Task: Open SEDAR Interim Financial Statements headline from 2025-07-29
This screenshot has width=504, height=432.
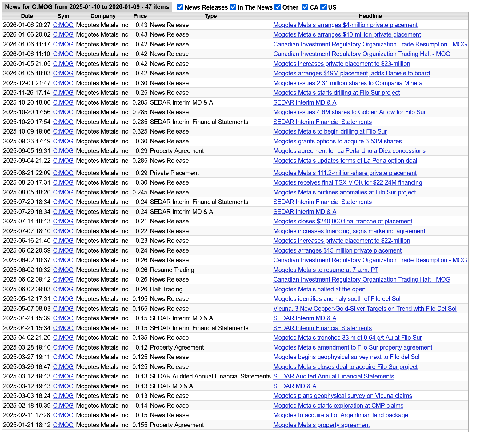Action: click(322, 202)
